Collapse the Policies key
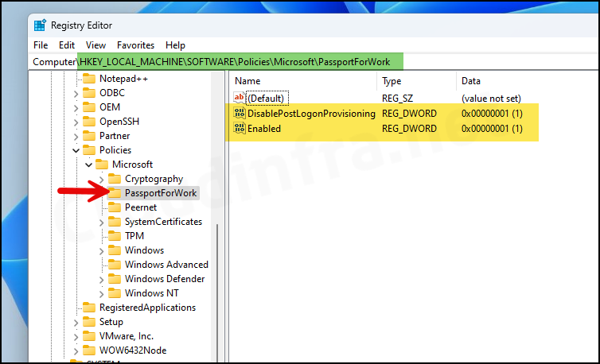 (76, 151)
